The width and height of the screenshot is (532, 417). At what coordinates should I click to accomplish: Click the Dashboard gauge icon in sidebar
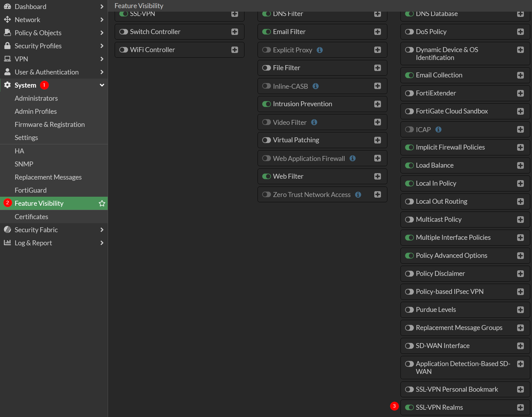[x=8, y=6]
